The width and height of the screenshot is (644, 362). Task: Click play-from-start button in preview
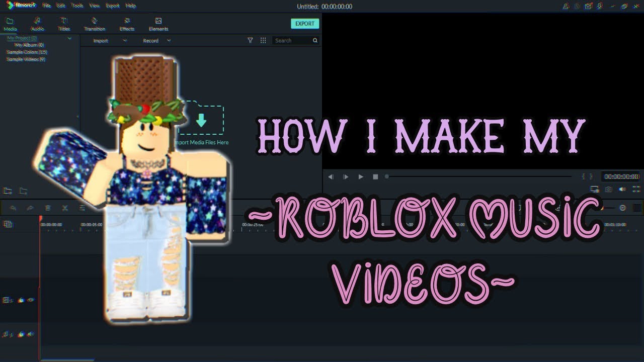click(346, 177)
